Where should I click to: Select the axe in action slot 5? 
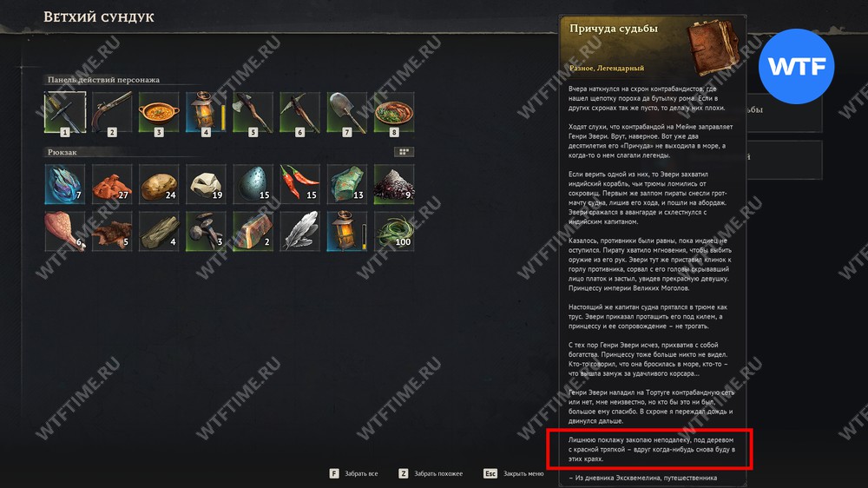pos(253,112)
